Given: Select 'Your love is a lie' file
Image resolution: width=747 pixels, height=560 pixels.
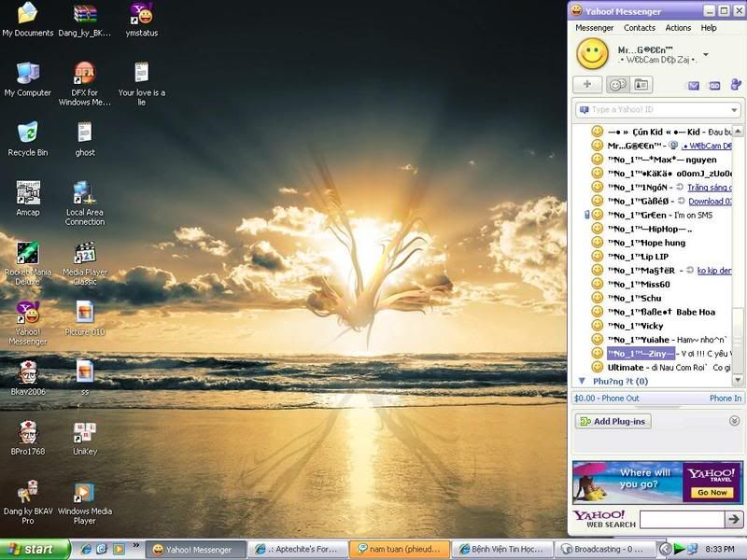Looking at the screenshot, I should click(142, 84).
